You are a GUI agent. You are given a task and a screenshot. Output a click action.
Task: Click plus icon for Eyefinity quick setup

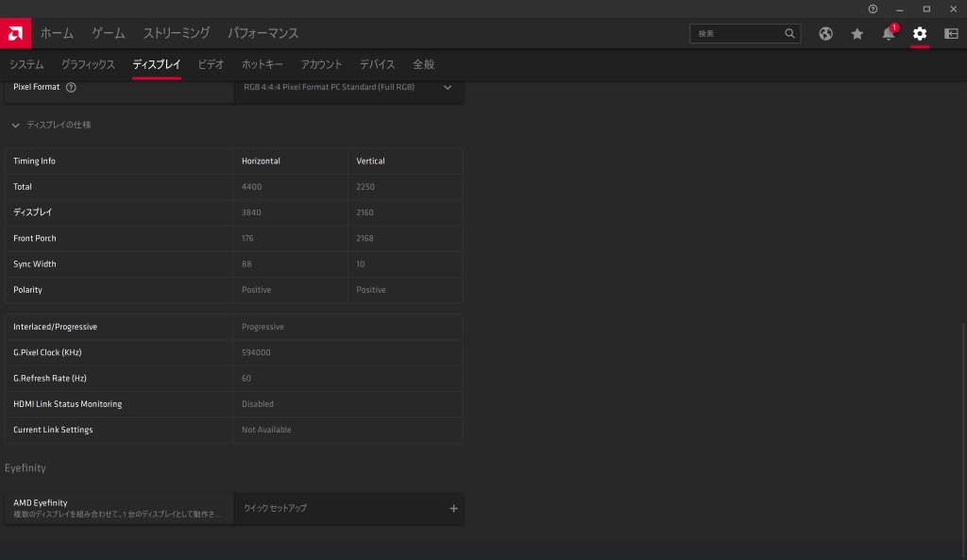[x=453, y=508]
